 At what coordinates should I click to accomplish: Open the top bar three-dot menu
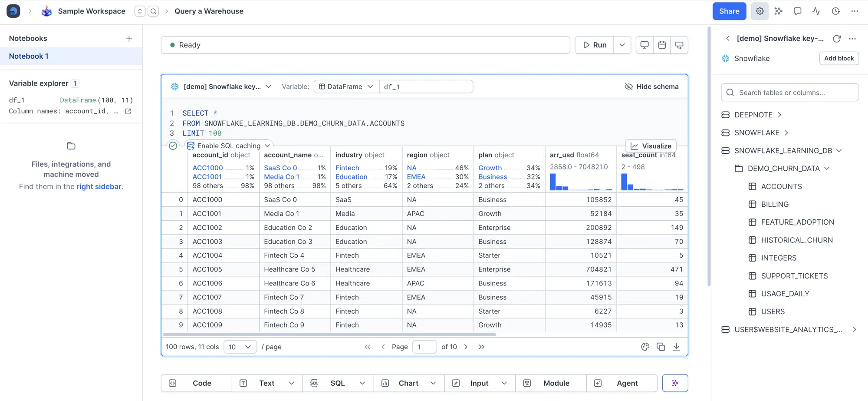click(855, 11)
